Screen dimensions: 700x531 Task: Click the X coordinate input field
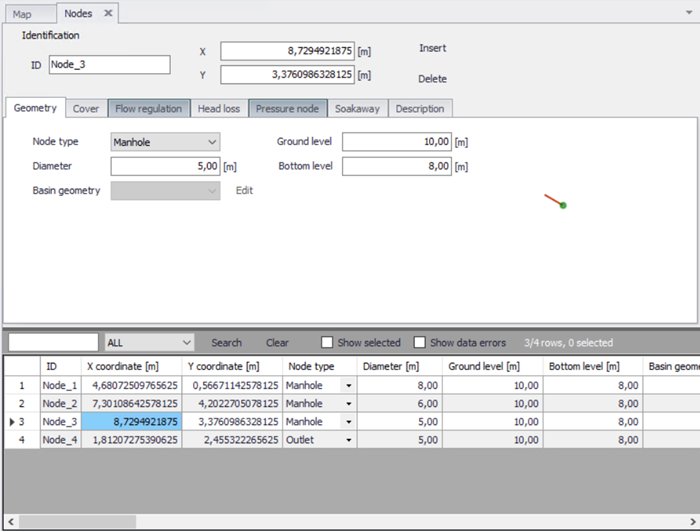[288, 51]
